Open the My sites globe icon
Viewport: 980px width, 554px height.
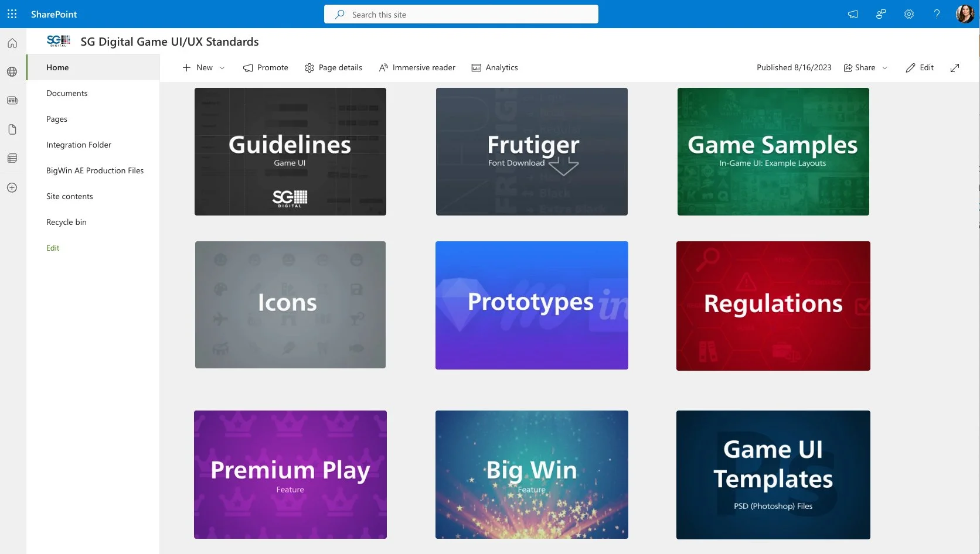tap(12, 72)
